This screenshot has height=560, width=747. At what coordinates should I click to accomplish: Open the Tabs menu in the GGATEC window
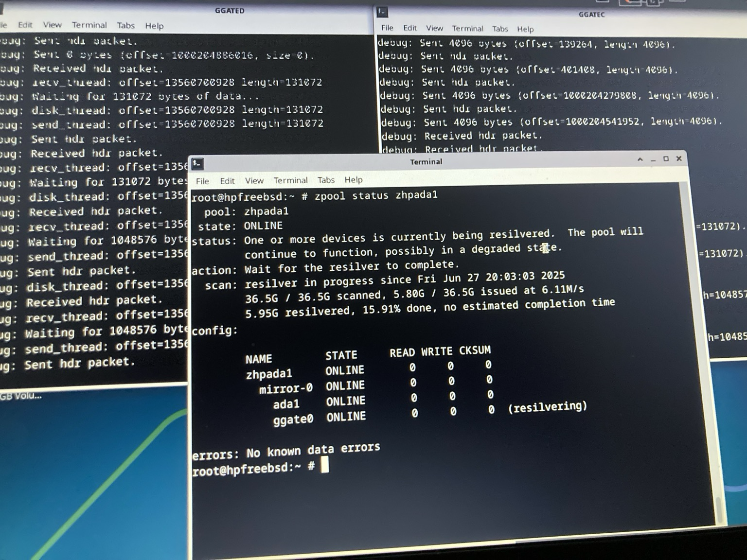click(499, 29)
